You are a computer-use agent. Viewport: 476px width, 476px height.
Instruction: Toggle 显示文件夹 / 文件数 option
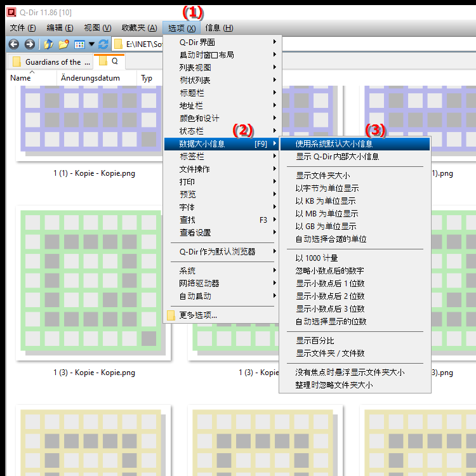click(x=355, y=353)
